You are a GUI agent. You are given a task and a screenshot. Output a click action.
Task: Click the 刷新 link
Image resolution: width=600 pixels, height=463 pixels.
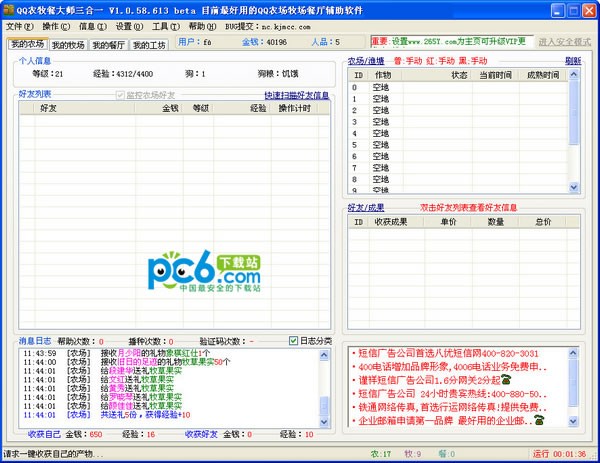[573, 61]
